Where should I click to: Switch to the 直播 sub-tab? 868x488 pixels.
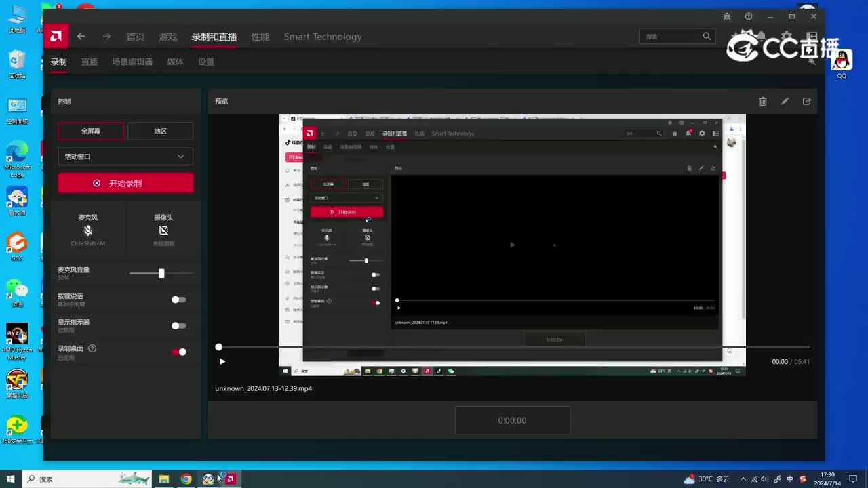coord(90,62)
